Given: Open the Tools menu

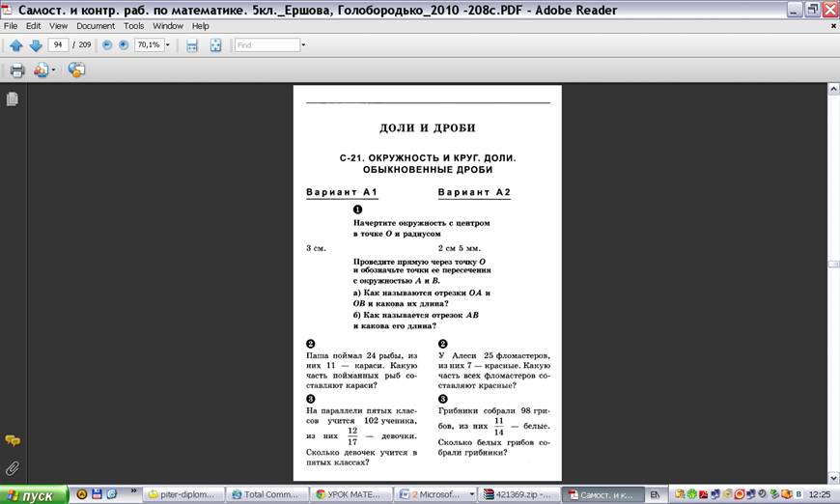Looking at the screenshot, I should pos(133,26).
